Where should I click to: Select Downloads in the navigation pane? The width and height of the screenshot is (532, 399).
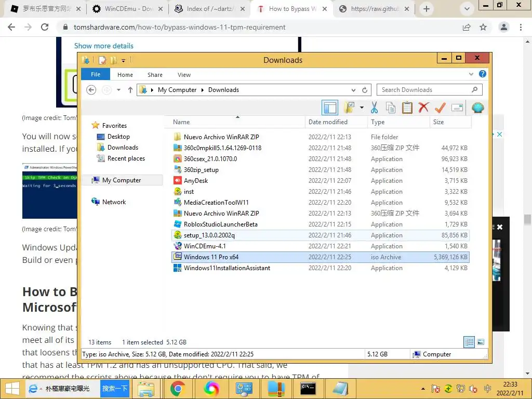click(x=123, y=148)
